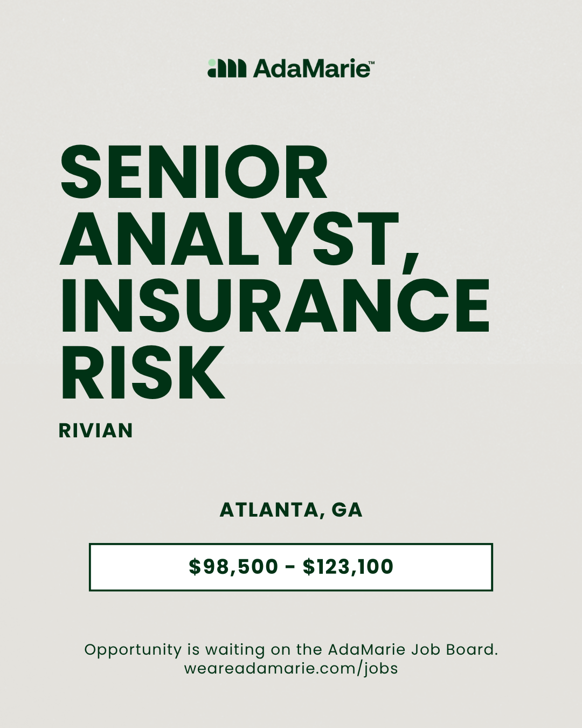This screenshot has height=728, width=582.
Task: Click 'AdaMarie Job Board' in the tagline
Action: (x=411, y=649)
